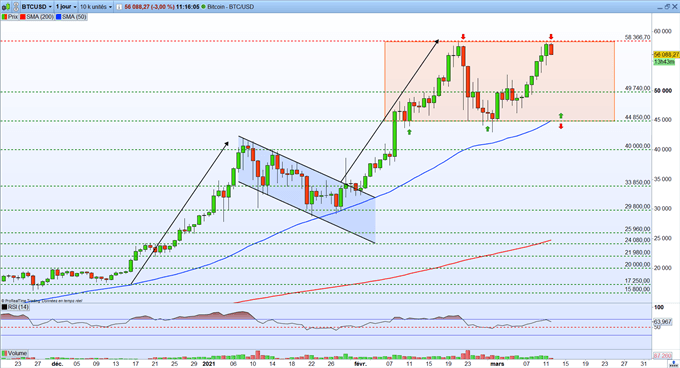680x368 pixels.
Task: Click the 40 000,00 level label
Action: (x=638, y=147)
